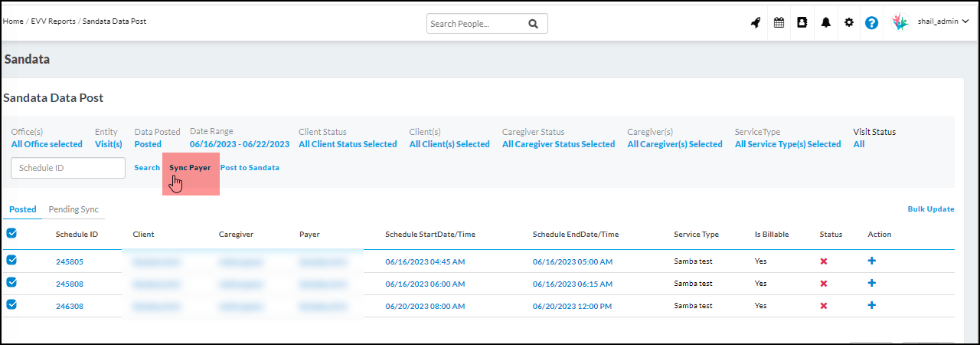
Task: Click the rocket launch icon
Action: [x=755, y=23]
